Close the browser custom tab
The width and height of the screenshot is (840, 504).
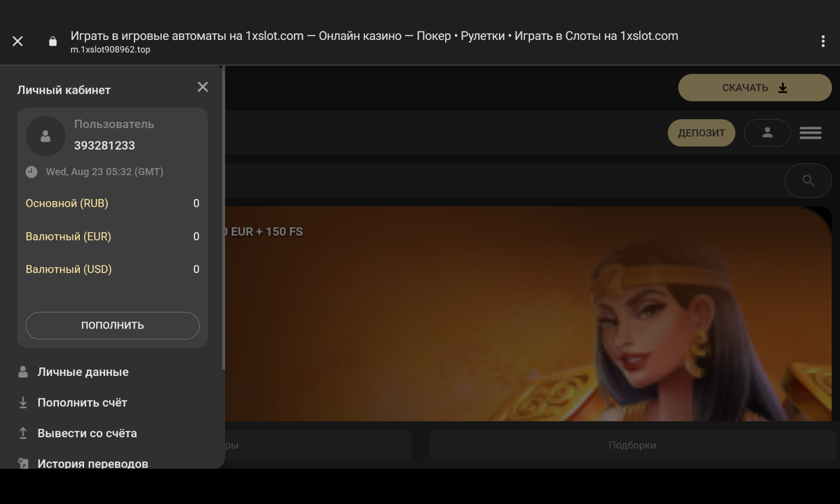18,41
